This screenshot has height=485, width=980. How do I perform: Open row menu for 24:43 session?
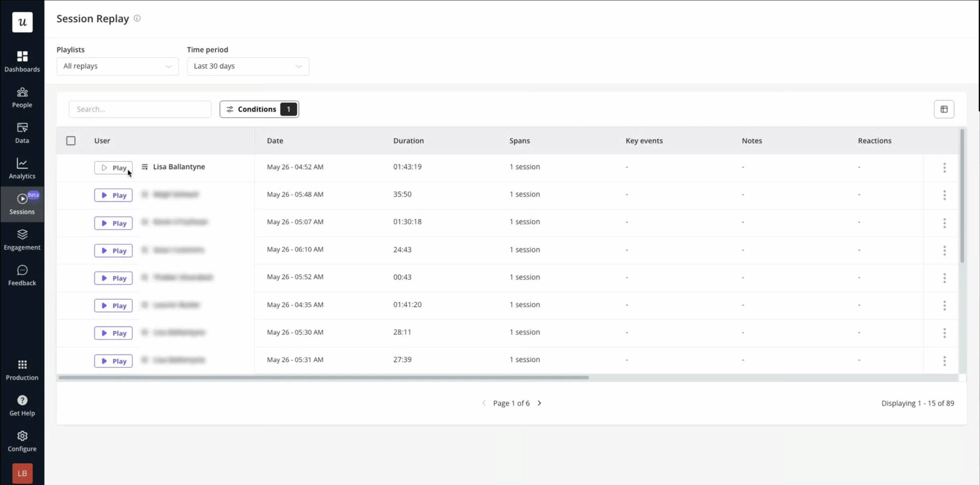[x=944, y=251]
